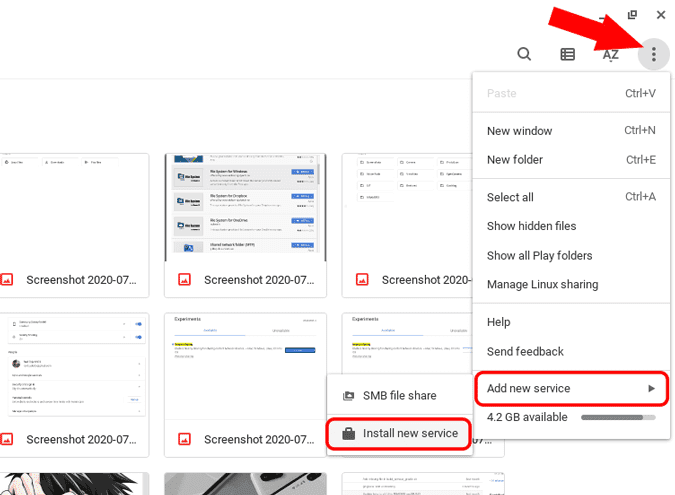Click the search magnifier icon
The height and width of the screenshot is (495, 675).
pos(524,55)
